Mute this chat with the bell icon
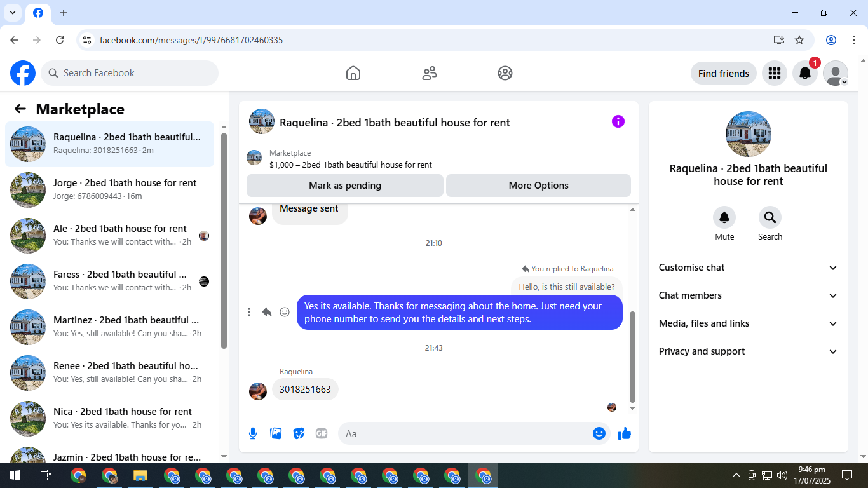 [x=724, y=218]
